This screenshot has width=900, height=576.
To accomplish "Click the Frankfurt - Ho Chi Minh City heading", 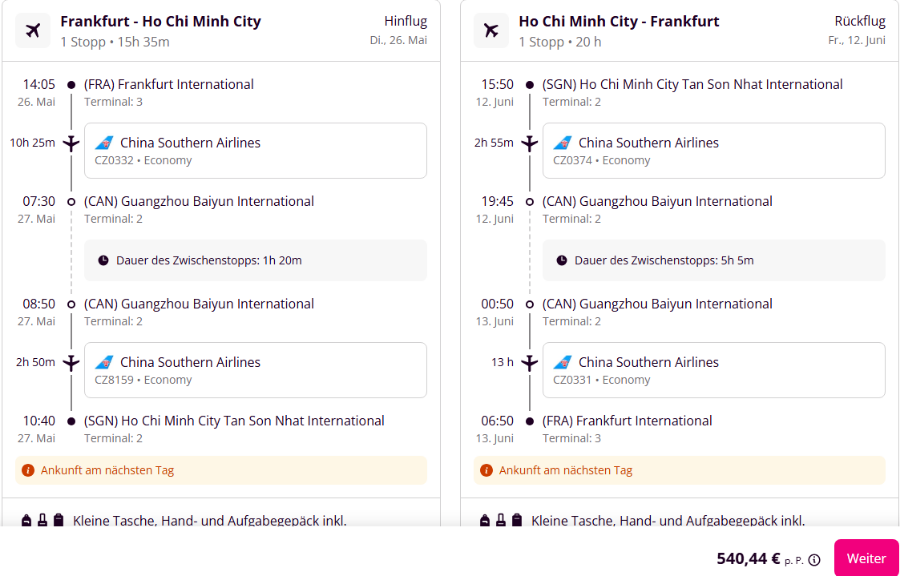I will pyautogui.click(x=161, y=22).
